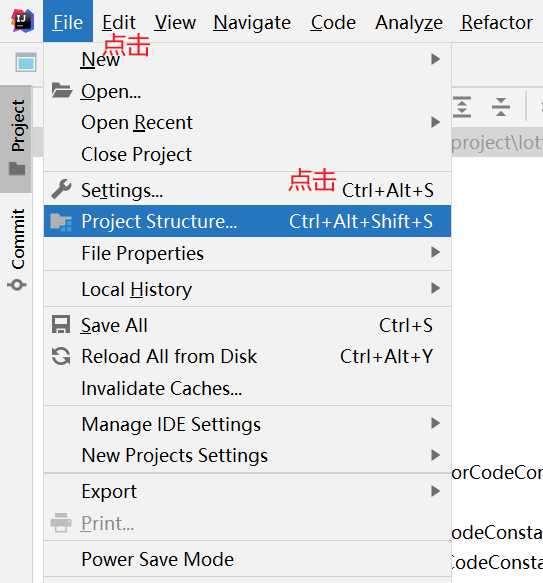Image resolution: width=543 pixels, height=583 pixels.
Task: Open the Analyze menu
Action: (x=409, y=22)
